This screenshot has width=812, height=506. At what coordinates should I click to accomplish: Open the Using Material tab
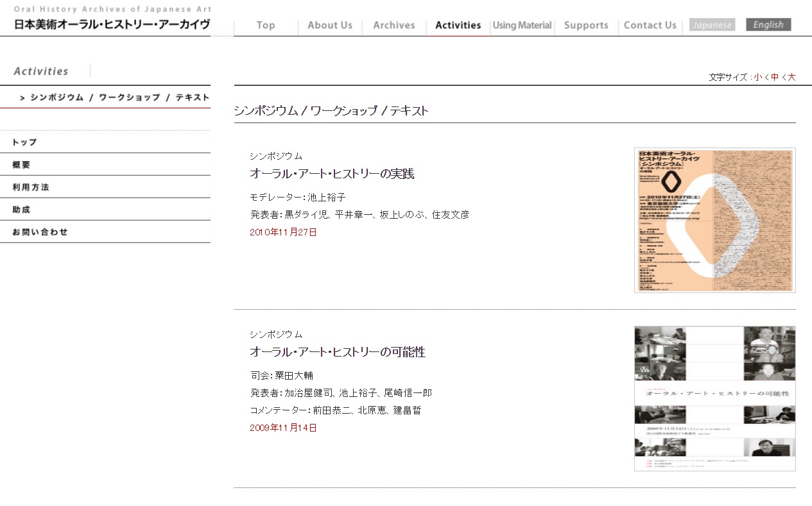click(x=522, y=25)
